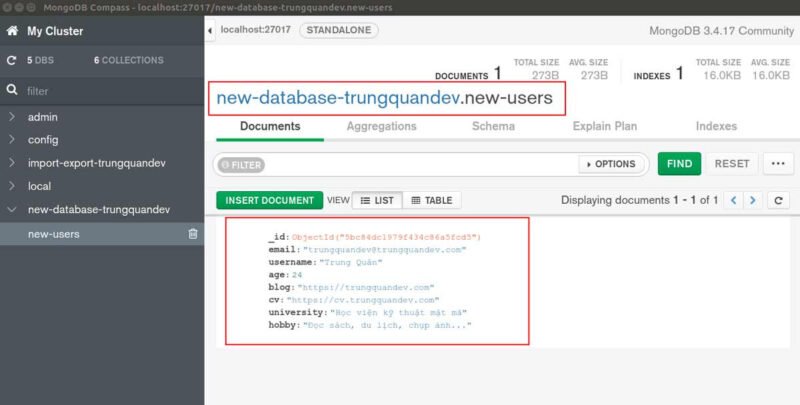Open the Documents tab
800x405 pixels.
click(270, 126)
